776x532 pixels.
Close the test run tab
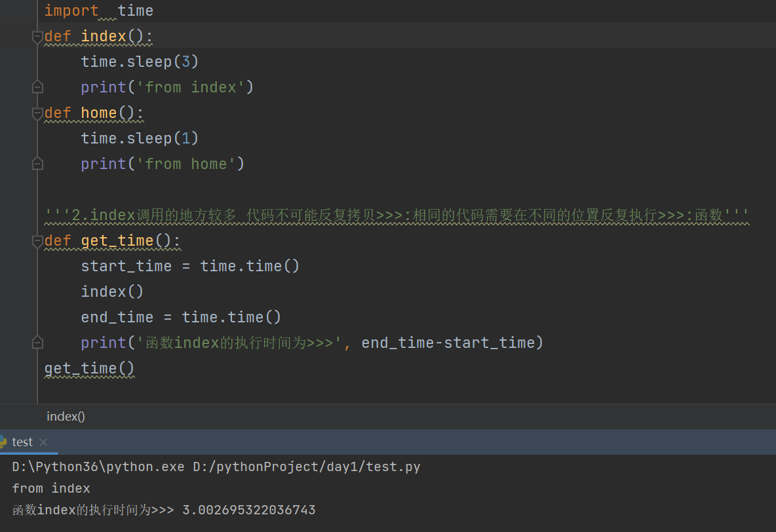point(43,442)
